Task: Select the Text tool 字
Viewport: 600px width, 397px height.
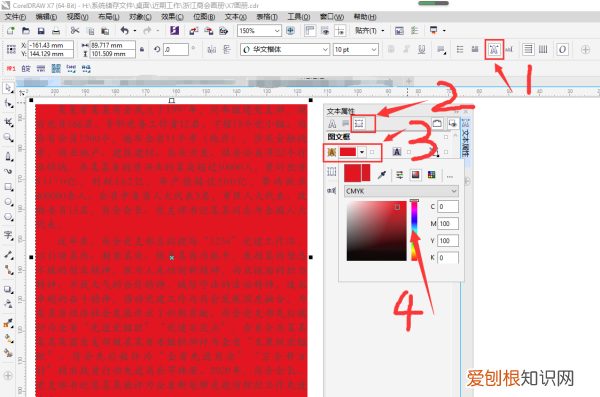Action: pyautogui.click(x=8, y=235)
